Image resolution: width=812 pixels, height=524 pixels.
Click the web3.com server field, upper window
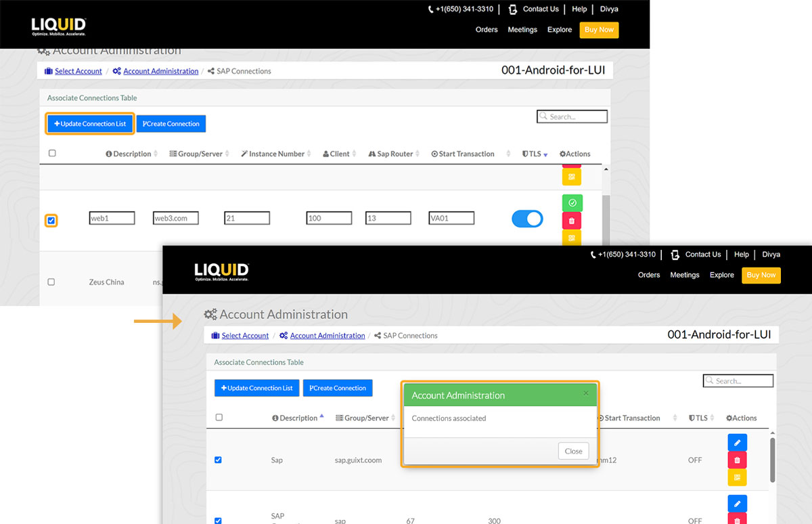[x=176, y=218]
